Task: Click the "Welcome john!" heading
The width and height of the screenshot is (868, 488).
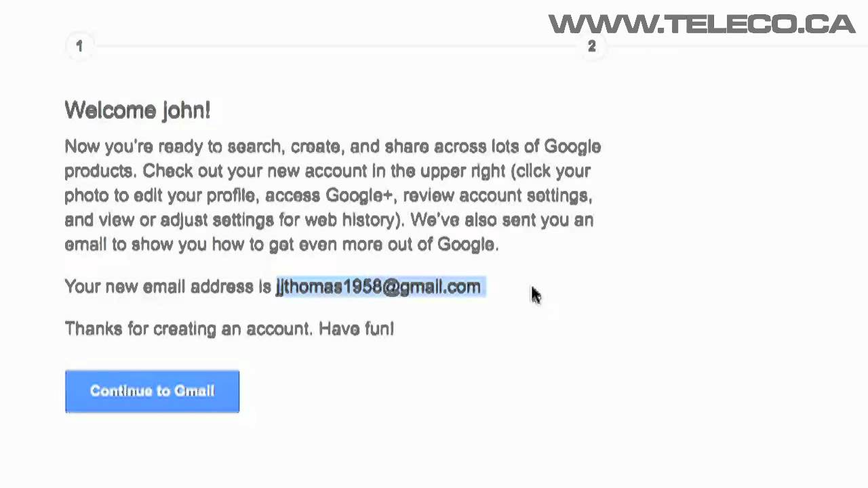Action: coord(137,110)
